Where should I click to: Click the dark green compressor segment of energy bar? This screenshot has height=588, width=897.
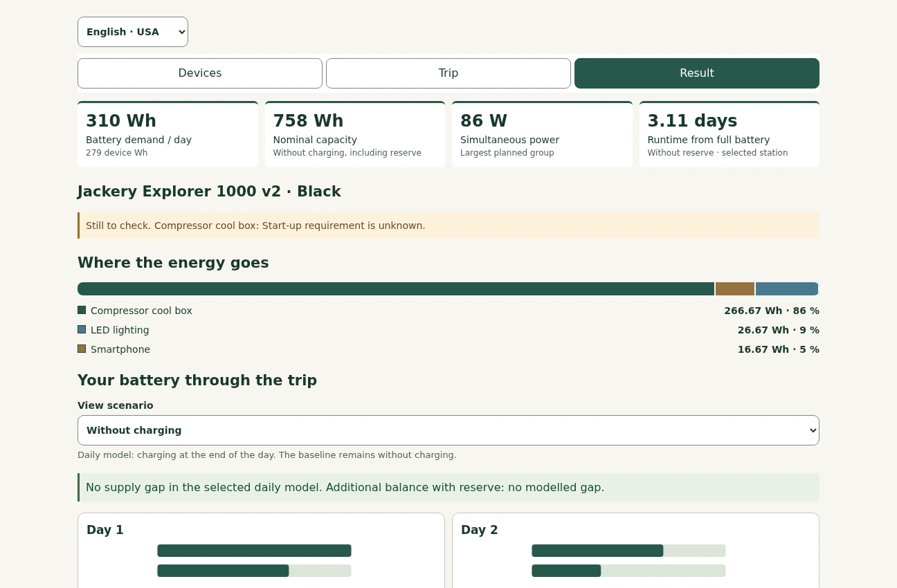pyautogui.click(x=396, y=288)
